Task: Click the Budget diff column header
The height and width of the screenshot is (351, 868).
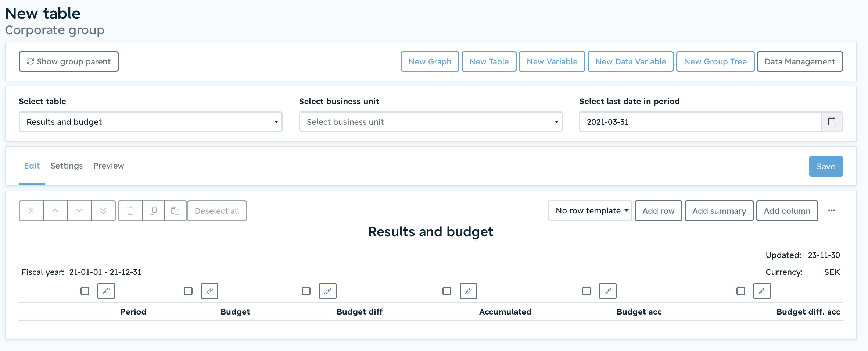Action: coord(360,312)
